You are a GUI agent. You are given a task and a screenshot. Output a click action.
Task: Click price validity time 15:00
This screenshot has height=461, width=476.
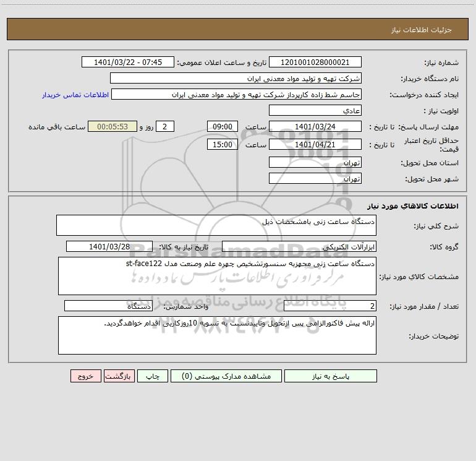[x=222, y=145]
